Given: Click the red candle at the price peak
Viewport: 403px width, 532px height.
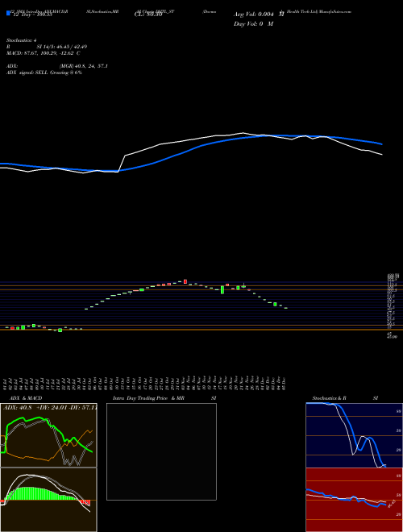Looking at the screenshot, I should coord(185,281).
